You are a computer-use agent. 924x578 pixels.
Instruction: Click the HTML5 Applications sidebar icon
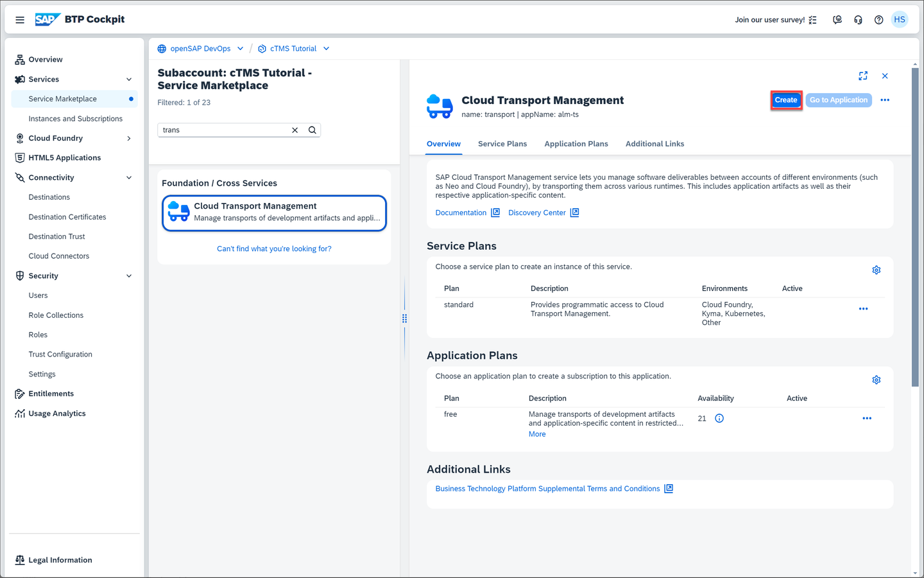pyautogui.click(x=20, y=158)
